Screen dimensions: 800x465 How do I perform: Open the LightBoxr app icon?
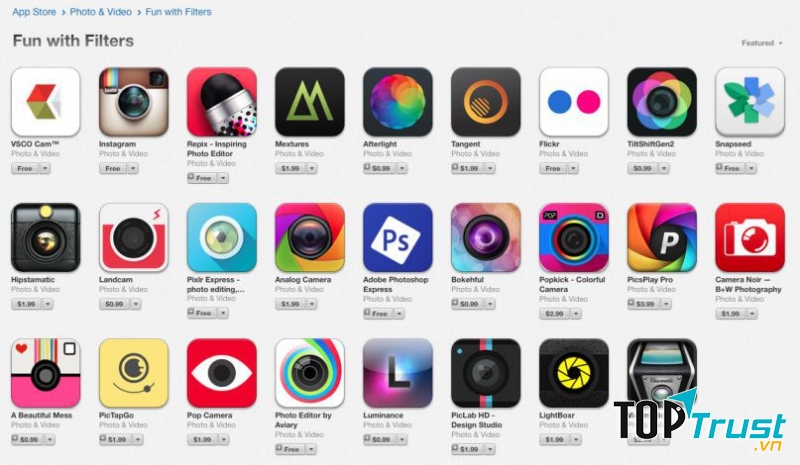point(574,373)
